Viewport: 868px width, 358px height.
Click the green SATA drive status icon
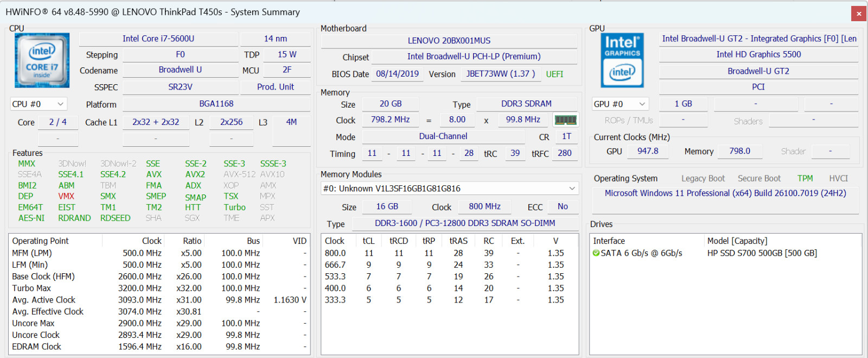(x=596, y=253)
